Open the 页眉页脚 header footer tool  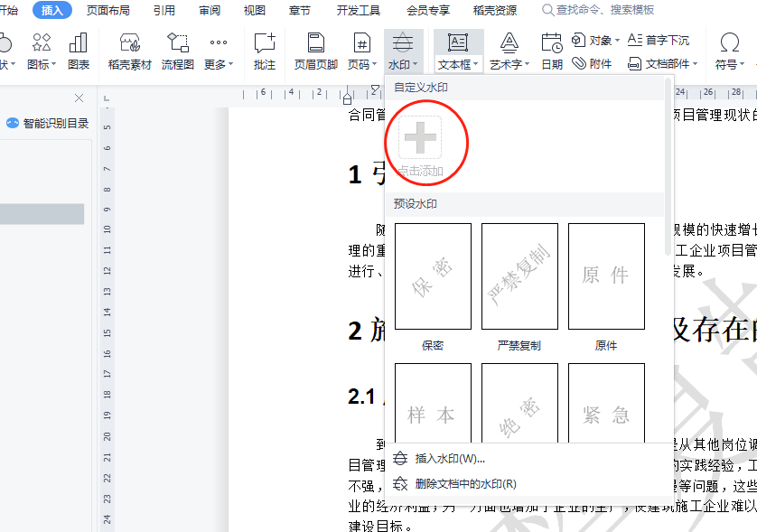[x=316, y=51]
